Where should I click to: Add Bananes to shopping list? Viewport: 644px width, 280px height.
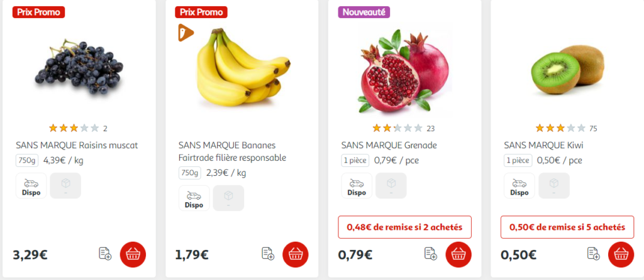point(268,254)
